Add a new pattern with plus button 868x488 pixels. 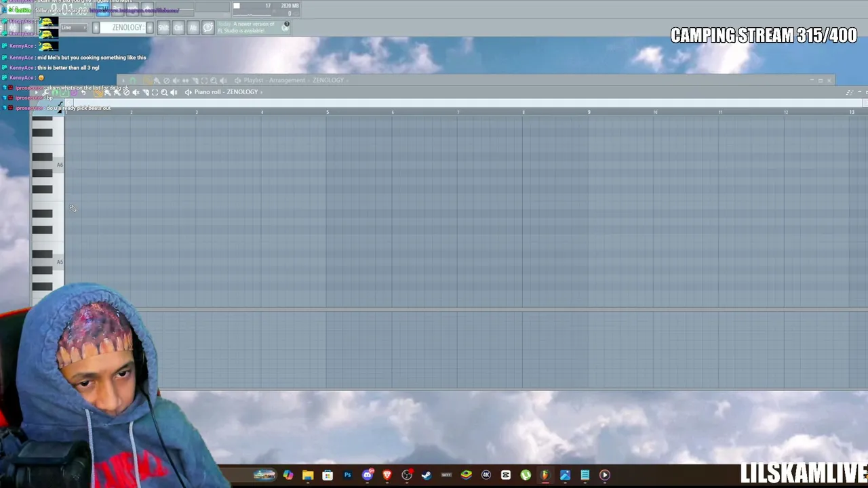[x=149, y=27]
